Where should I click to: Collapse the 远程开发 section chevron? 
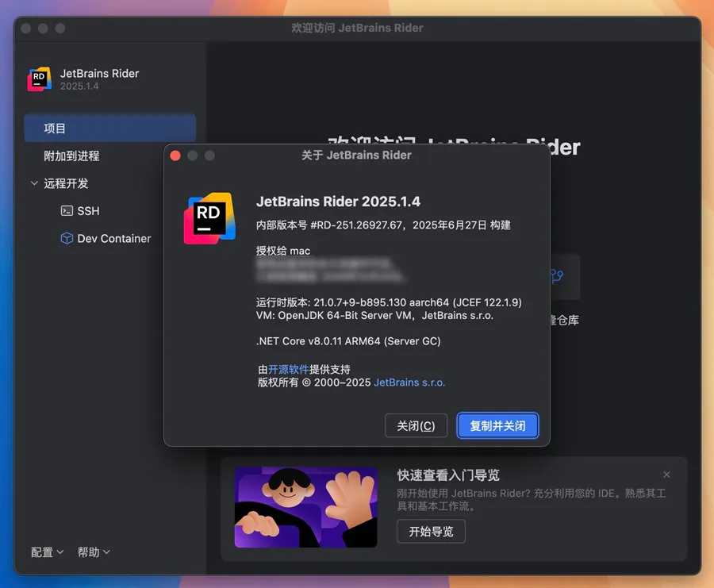34,183
